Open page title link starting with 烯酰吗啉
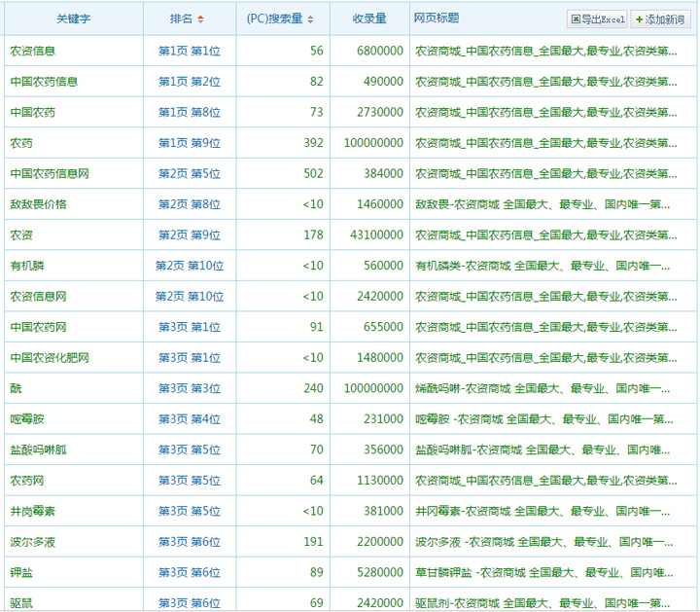 (542, 388)
